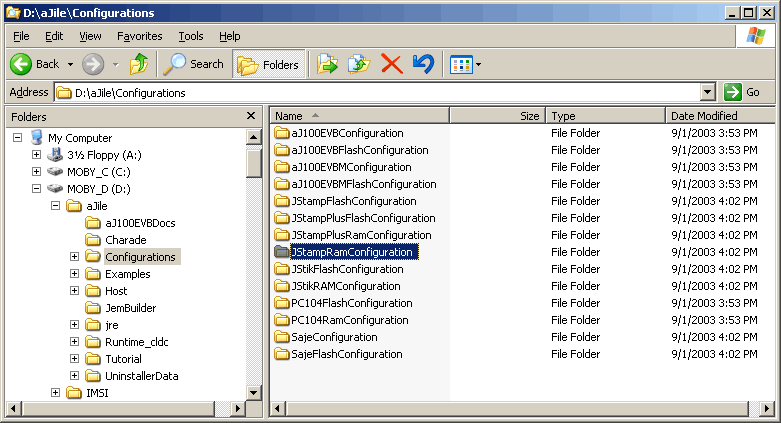The image size is (781, 423).
Task: Select the aJ100EVBFlashConfiguration folder icon
Action: click(x=282, y=150)
